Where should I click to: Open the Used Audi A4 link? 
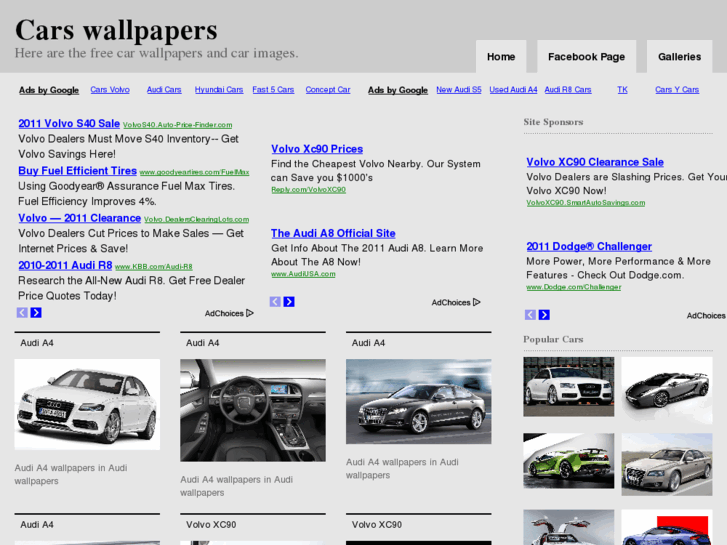point(513,90)
